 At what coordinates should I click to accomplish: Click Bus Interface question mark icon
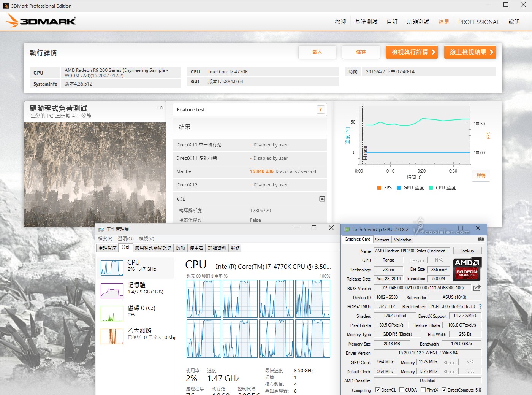pos(480,306)
